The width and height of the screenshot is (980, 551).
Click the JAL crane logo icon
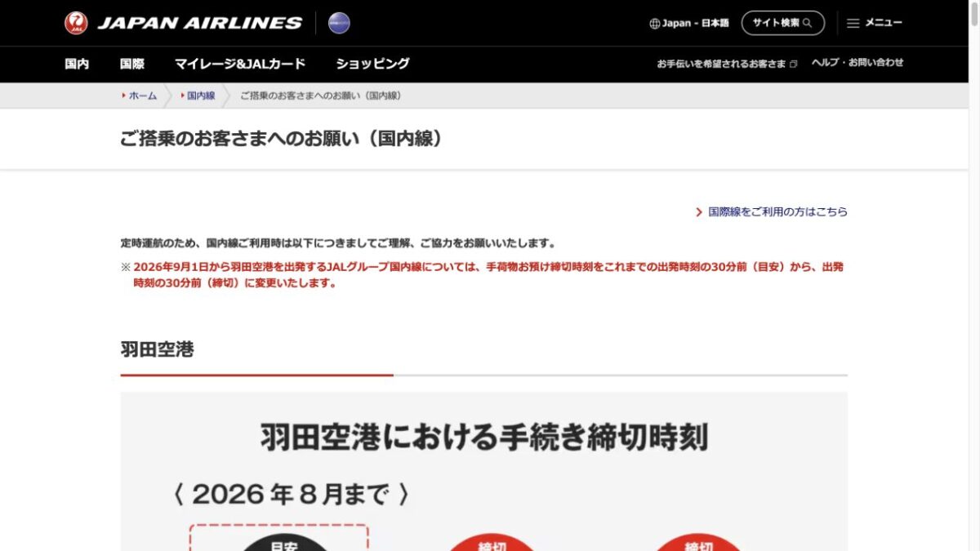click(76, 23)
